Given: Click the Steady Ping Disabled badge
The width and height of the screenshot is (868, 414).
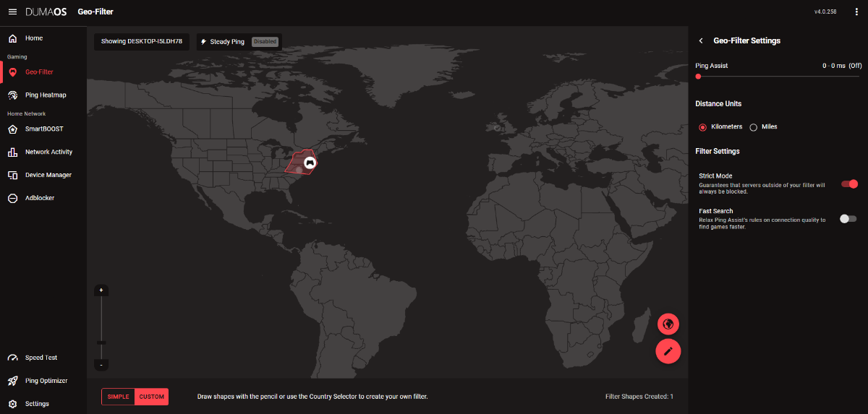Looking at the screenshot, I should 265,42.
